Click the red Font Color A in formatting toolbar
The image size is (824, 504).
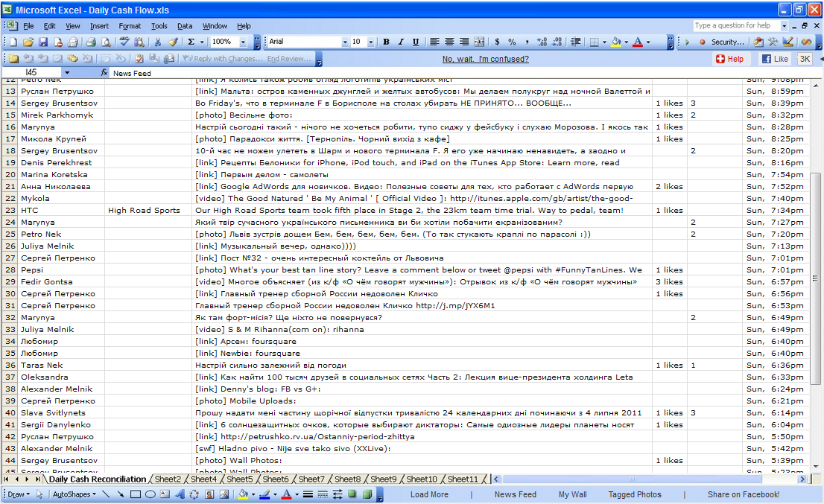coord(638,42)
